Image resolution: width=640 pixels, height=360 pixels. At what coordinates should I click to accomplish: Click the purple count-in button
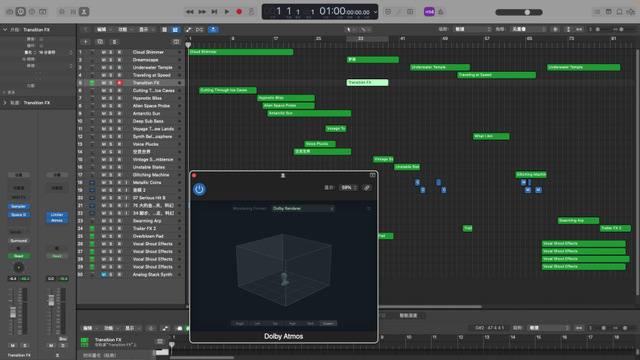(429, 12)
